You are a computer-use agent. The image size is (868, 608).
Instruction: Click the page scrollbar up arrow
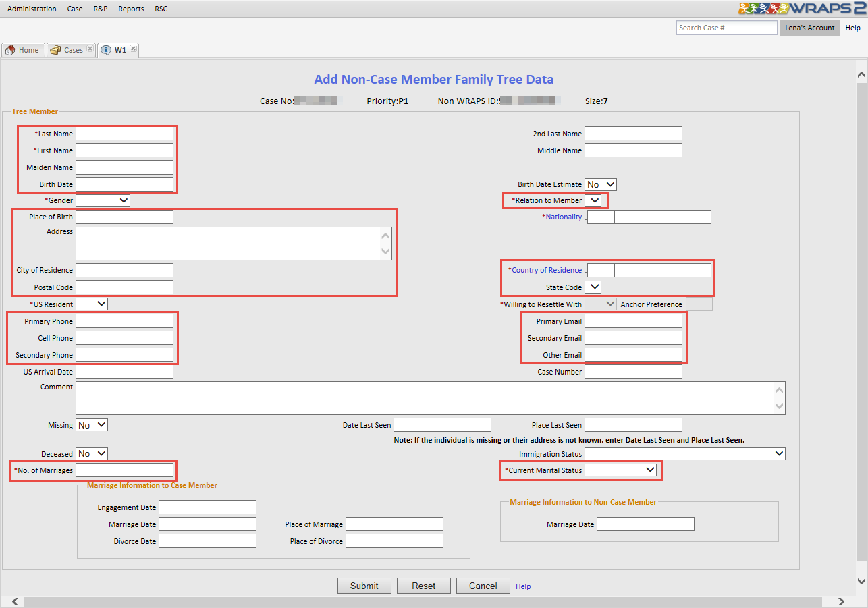pyautogui.click(x=861, y=75)
